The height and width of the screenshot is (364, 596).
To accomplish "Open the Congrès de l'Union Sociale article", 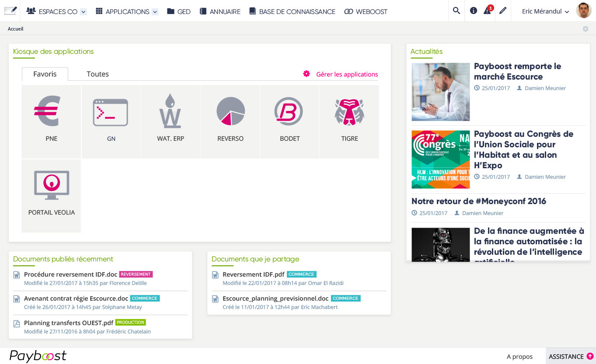I will (x=523, y=150).
